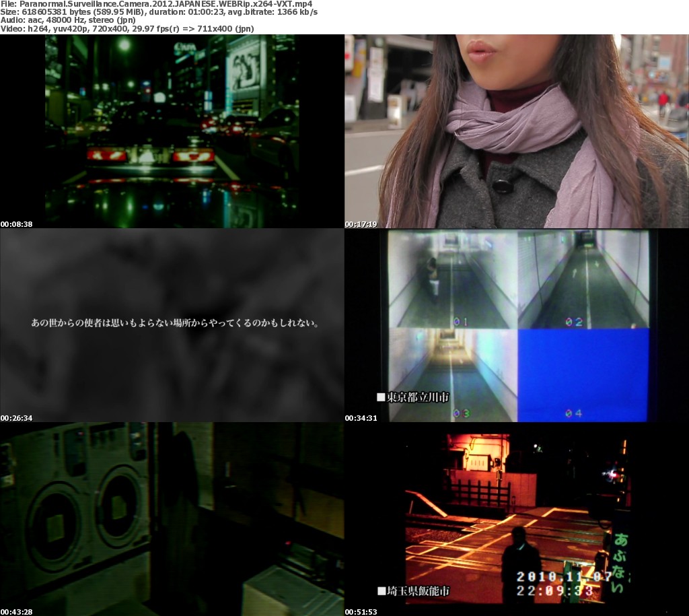Click the 00:43:28 timestamp label
This screenshot has height=616, width=689.
(17, 611)
